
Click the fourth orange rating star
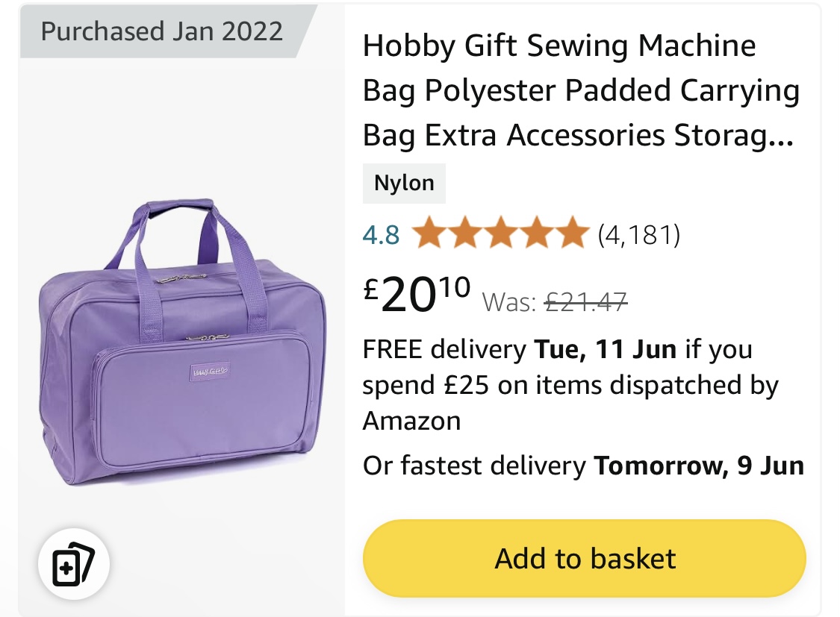click(x=536, y=234)
